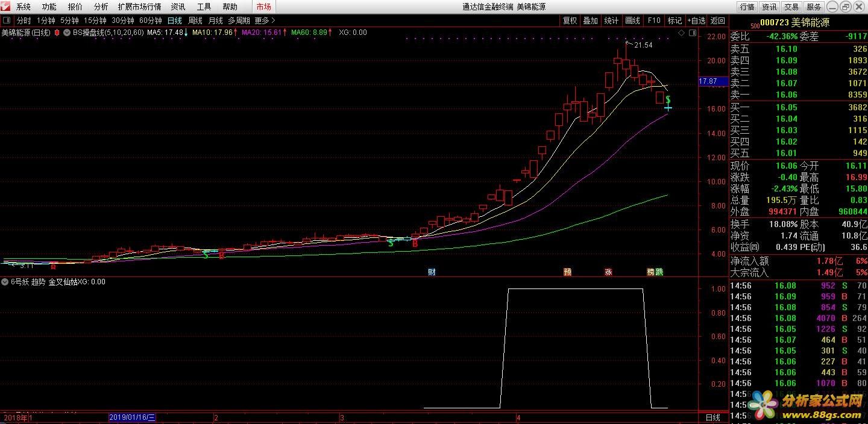Screen dimensions: 868x424
Task: Open the 系统 menu
Action: coord(24,7)
